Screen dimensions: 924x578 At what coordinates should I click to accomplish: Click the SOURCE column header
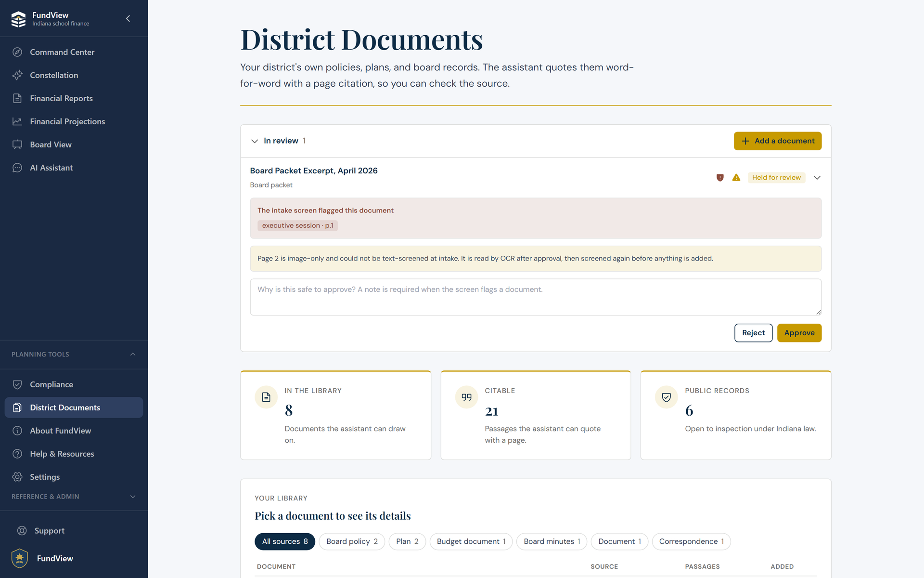[604, 566]
